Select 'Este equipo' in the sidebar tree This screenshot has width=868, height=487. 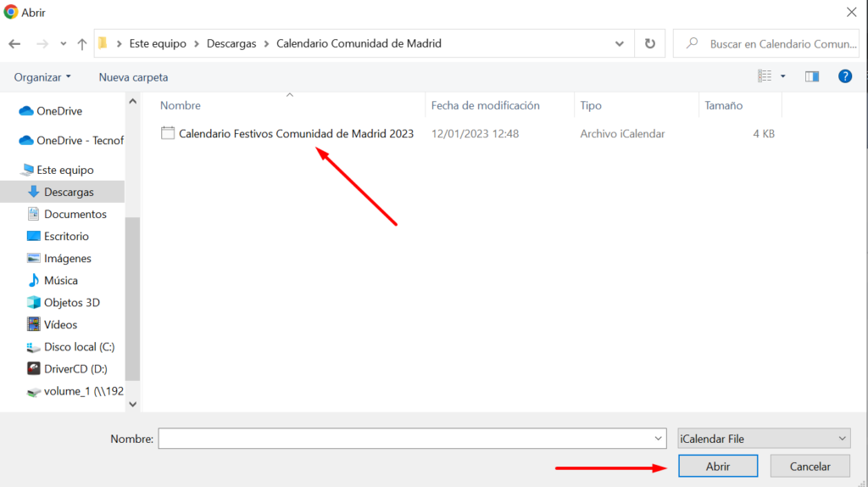coord(65,170)
